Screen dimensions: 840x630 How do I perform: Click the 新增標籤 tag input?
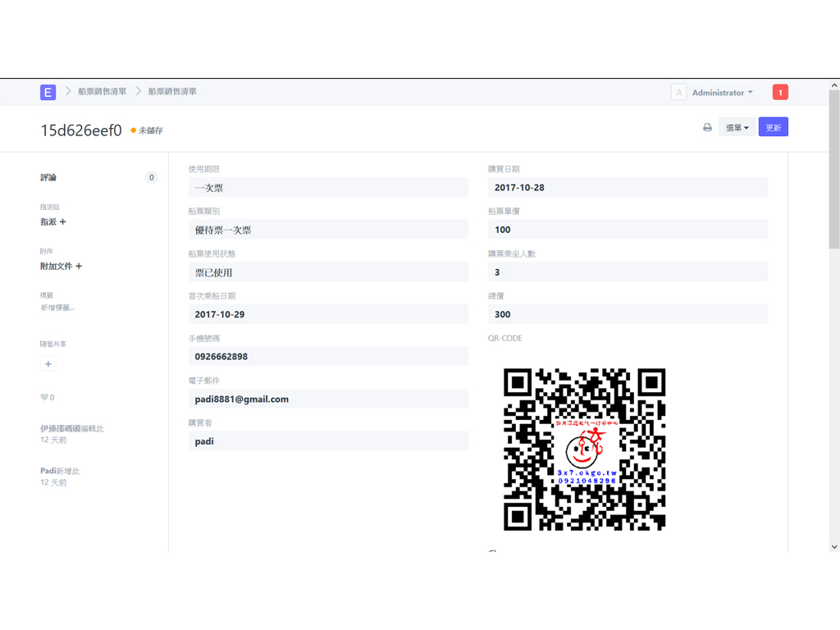[57, 308]
